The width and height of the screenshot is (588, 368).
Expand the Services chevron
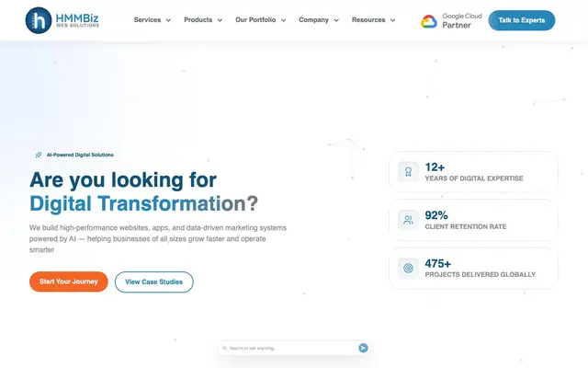coord(168,20)
